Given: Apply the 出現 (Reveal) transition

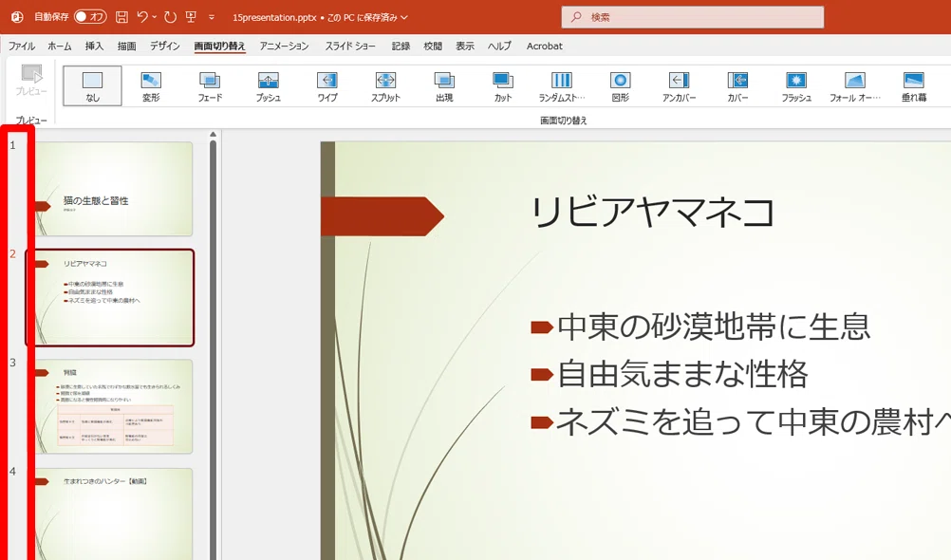Looking at the screenshot, I should [x=444, y=86].
